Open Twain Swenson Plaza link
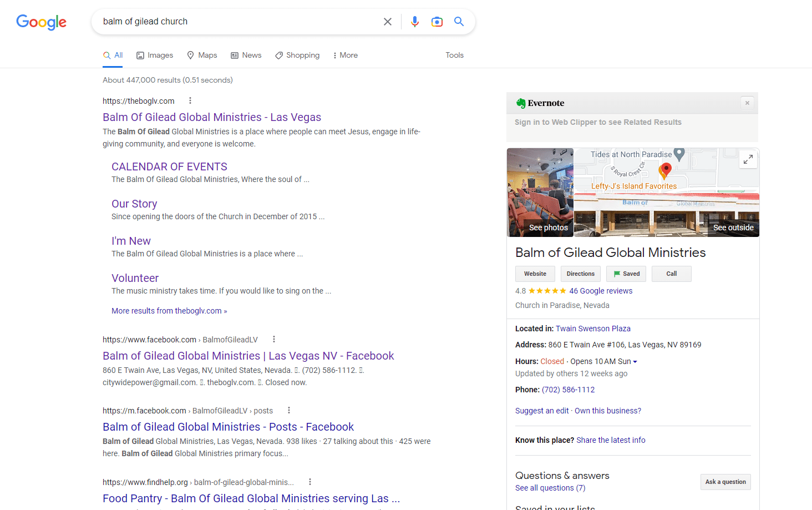The image size is (812, 510). tap(593, 329)
